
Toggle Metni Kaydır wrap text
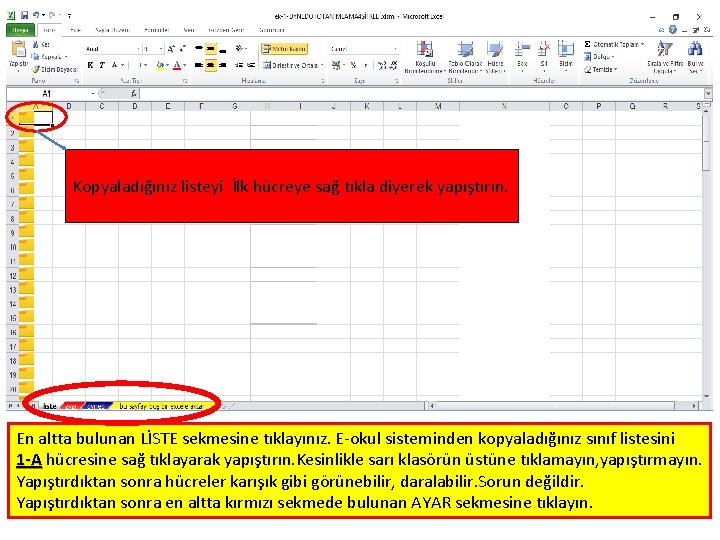[x=284, y=48]
